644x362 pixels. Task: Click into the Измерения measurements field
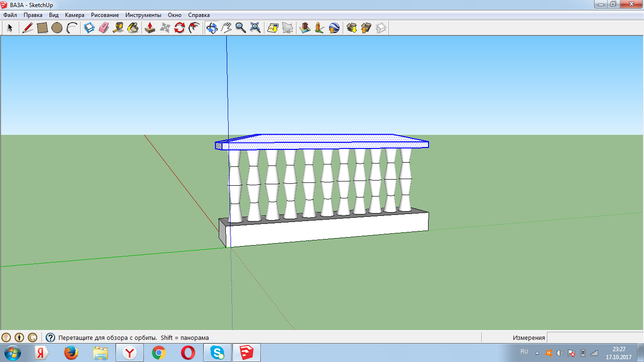point(595,337)
